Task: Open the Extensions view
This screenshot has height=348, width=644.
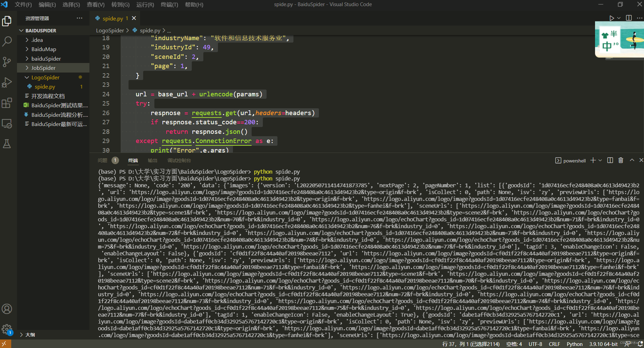Action: click(x=7, y=103)
